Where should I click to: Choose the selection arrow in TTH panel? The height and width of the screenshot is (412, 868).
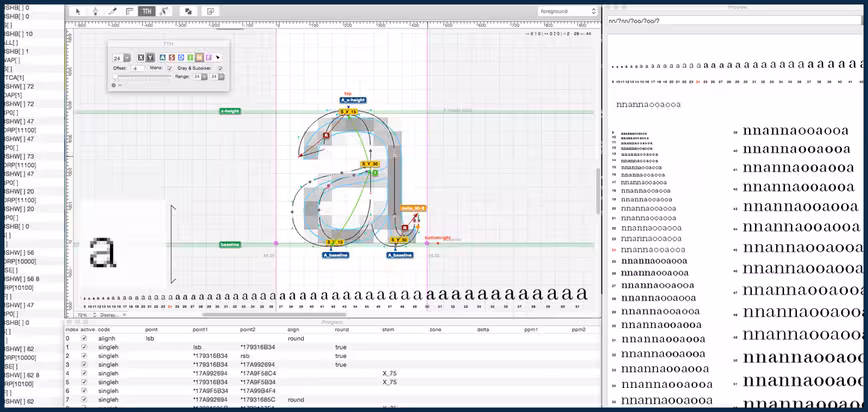[218, 57]
